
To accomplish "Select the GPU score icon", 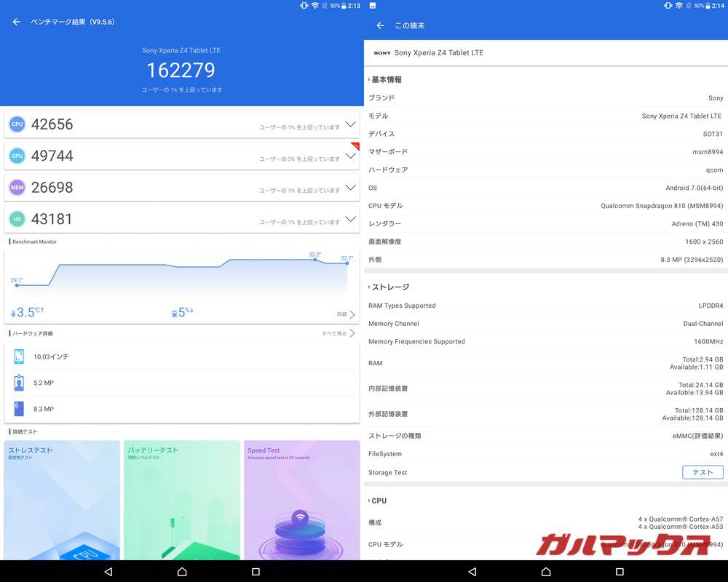I will [17, 155].
